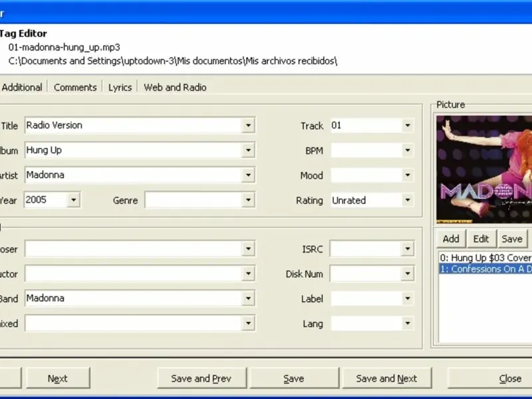The image size is (532, 399).
Task: Expand the Label dropdown arrow
Action: (408, 298)
